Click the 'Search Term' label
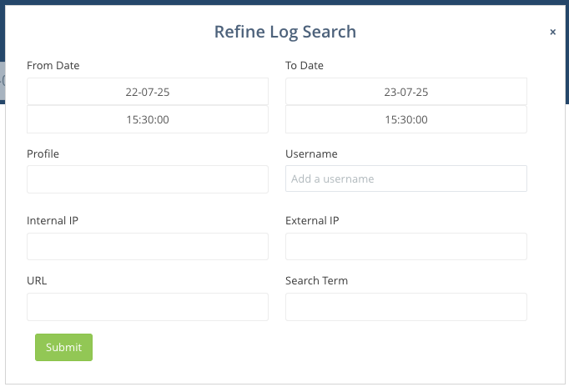The width and height of the screenshot is (569, 392). coord(316,281)
